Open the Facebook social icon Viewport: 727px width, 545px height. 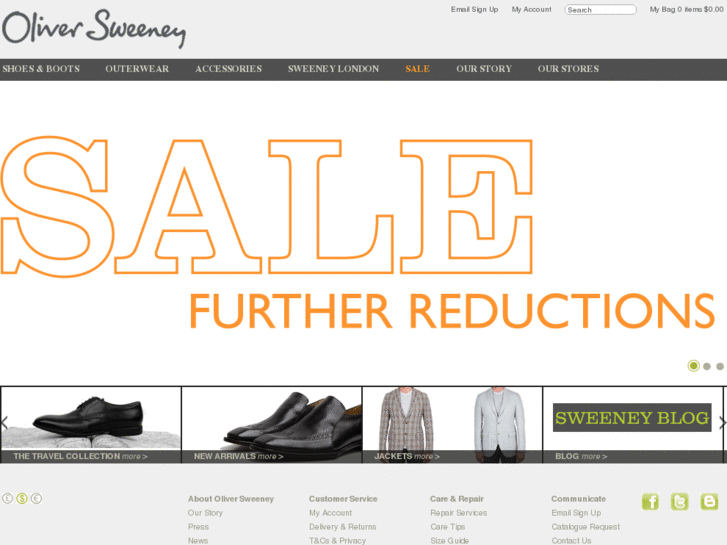click(x=650, y=501)
